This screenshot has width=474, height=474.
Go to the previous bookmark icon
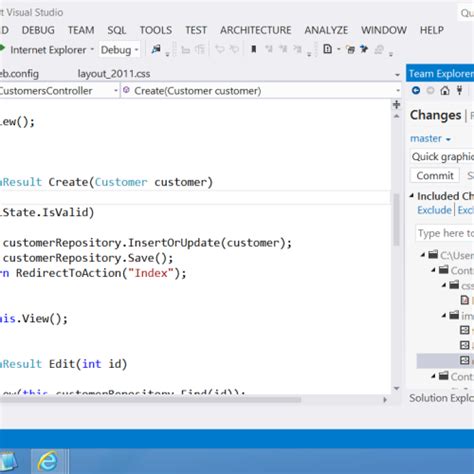click(269, 50)
